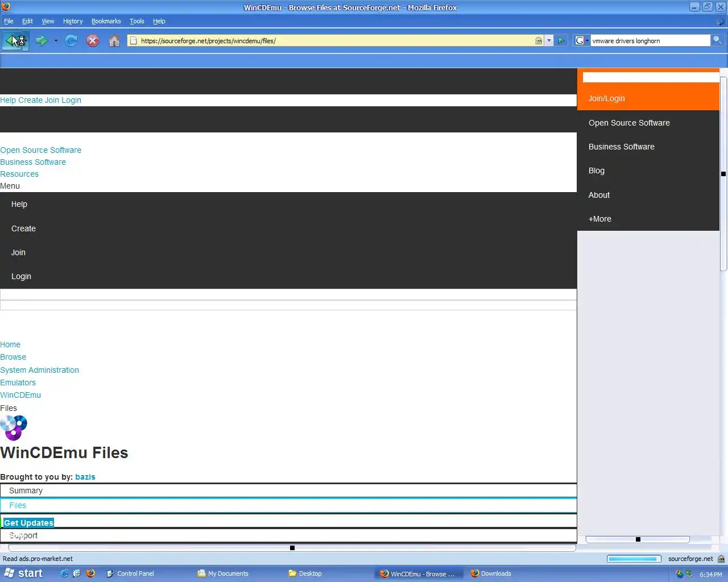Screen dimensions: 728x582
Task: Click the Open Source Software blue link
Action: (41, 150)
